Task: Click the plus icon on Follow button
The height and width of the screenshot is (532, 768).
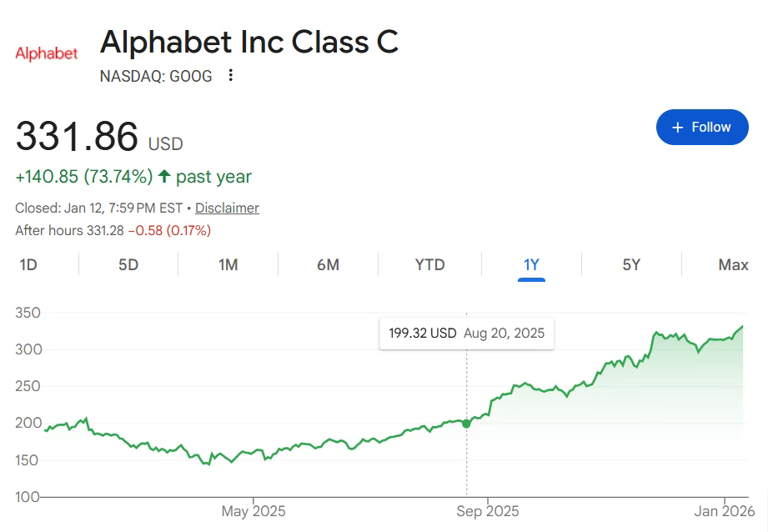Action: point(677,127)
